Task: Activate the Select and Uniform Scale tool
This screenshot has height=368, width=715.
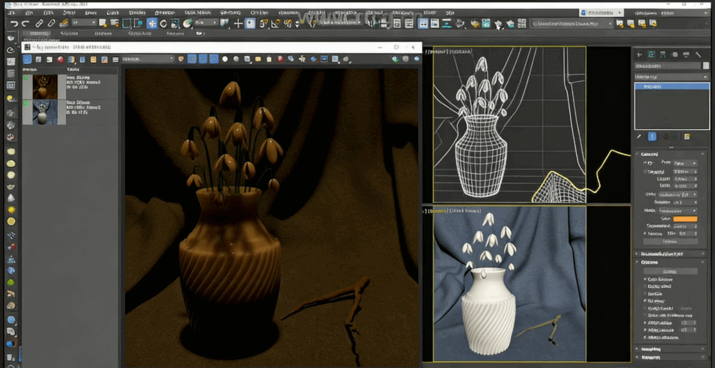Action: point(175,24)
